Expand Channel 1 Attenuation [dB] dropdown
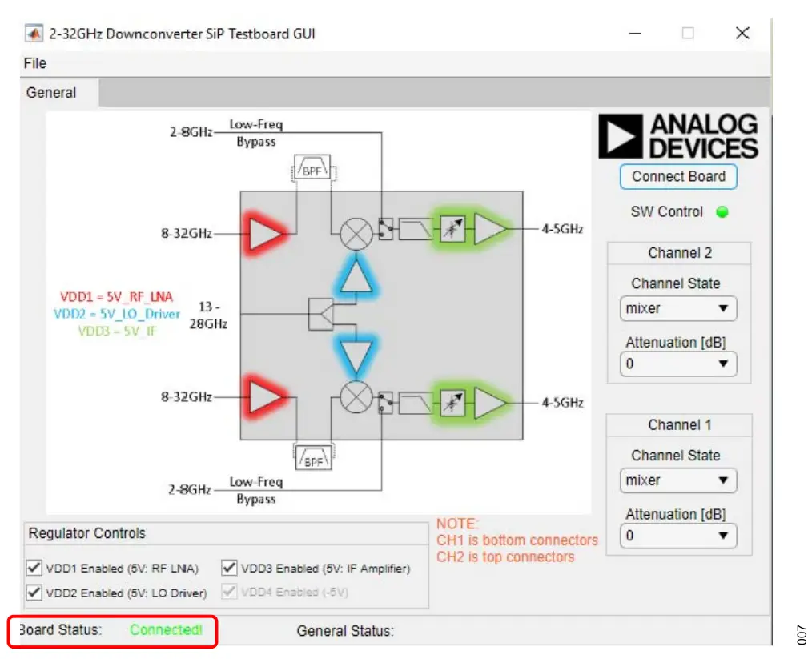 pyautogui.click(x=677, y=536)
